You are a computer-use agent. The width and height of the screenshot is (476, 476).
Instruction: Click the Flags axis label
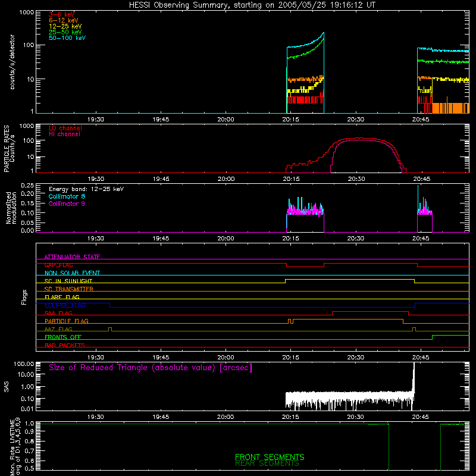[x=24, y=297]
